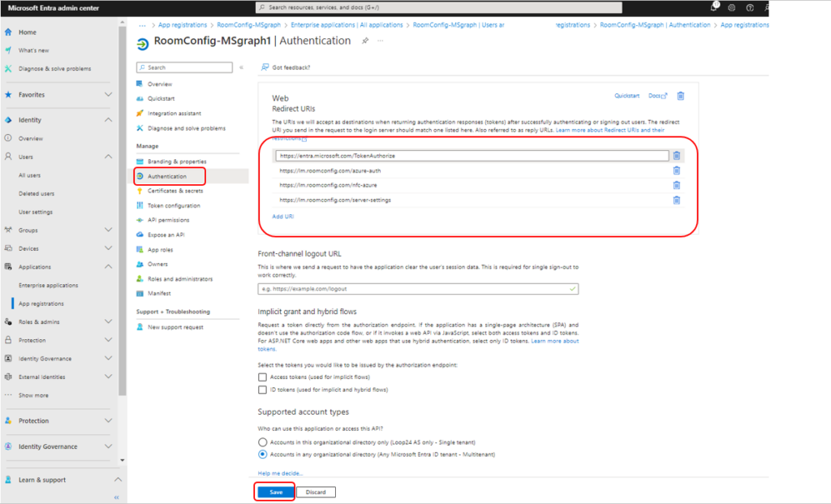
Task: Expand Devices section
Action: [x=108, y=248]
